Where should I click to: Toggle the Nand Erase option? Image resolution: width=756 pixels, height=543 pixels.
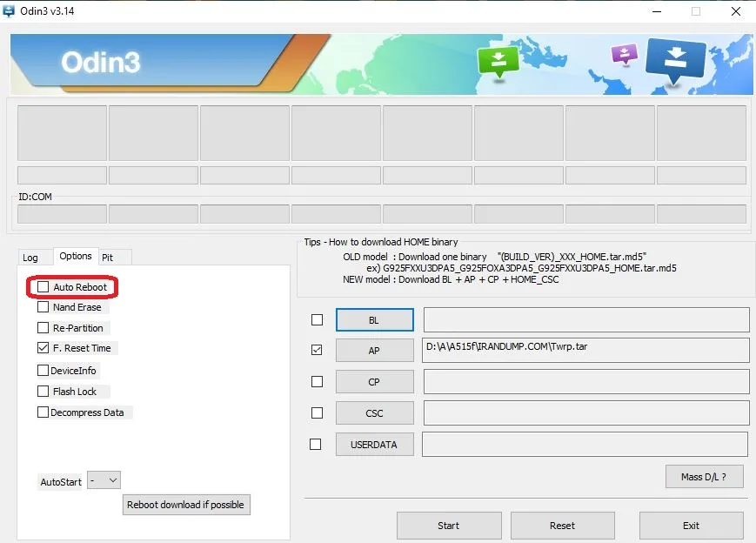pos(43,307)
